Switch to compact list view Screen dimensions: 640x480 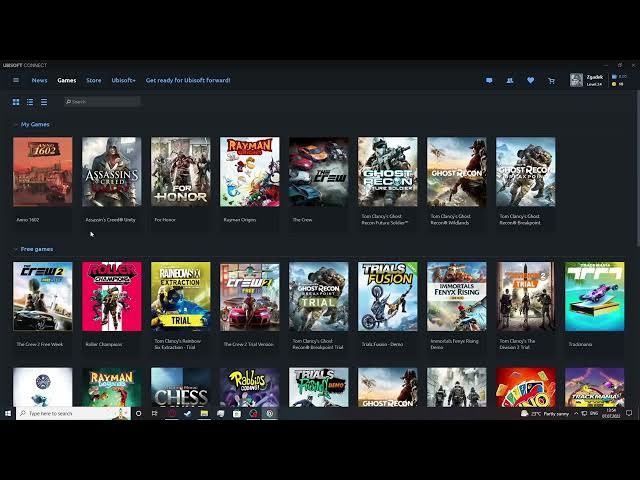point(44,102)
